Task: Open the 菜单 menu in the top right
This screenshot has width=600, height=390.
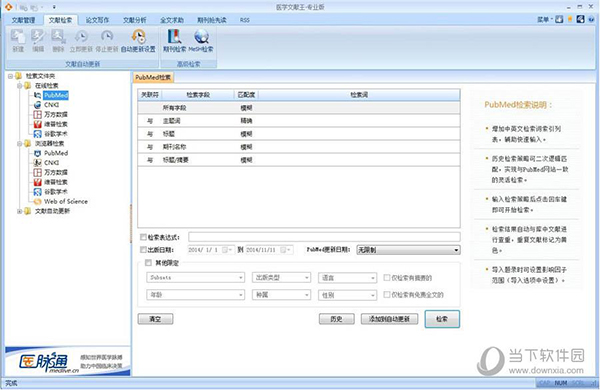Action: pyautogui.click(x=544, y=19)
